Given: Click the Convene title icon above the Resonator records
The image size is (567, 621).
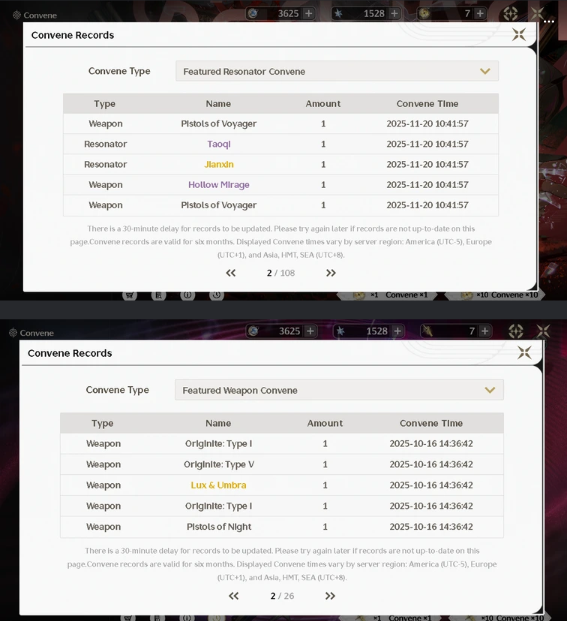Looking at the screenshot, I should click(17, 15).
